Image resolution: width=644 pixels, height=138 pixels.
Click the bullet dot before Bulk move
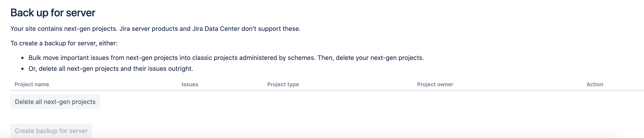click(x=22, y=58)
